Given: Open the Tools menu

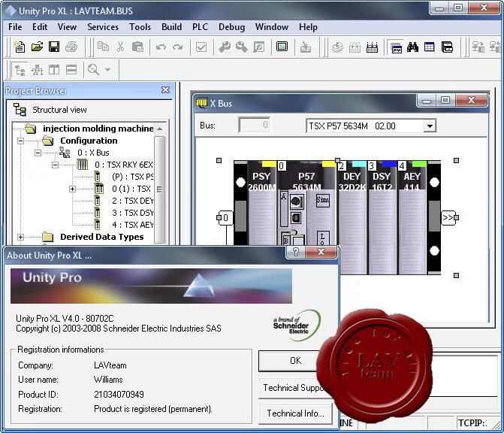Looking at the screenshot, I should pyautogui.click(x=140, y=27).
